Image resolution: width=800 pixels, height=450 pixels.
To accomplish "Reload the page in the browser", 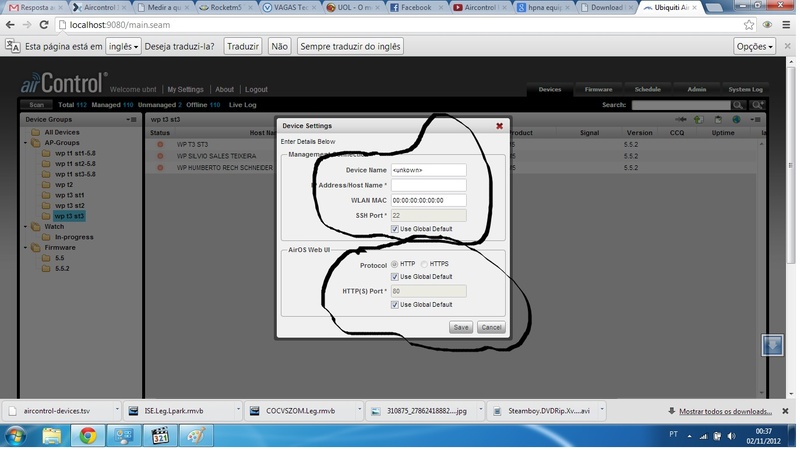I will click(x=44, y=25).
